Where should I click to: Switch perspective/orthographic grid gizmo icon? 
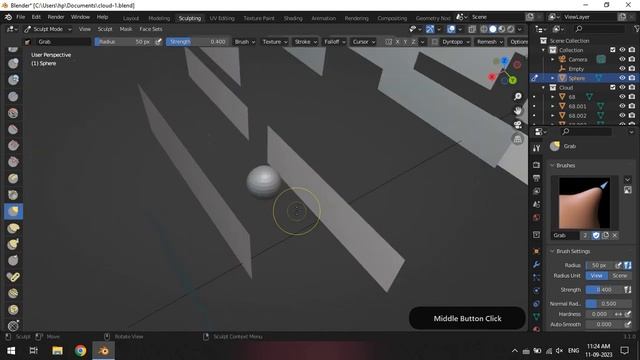point(518,139)
